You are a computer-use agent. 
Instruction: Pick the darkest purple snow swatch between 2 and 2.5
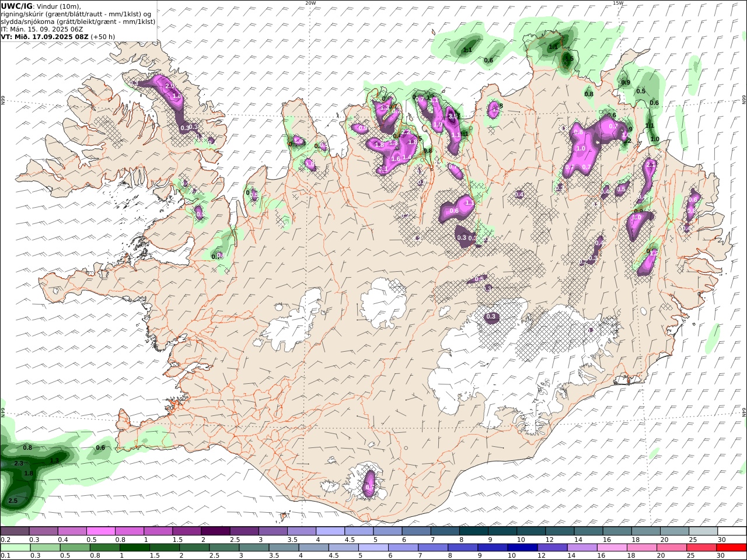[x=215, y=531]
